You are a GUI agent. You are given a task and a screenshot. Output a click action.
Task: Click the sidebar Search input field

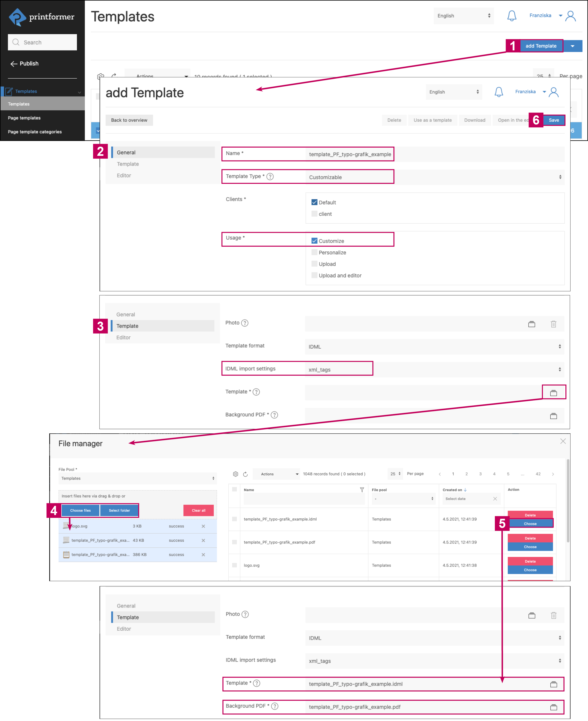pos(43,42)
